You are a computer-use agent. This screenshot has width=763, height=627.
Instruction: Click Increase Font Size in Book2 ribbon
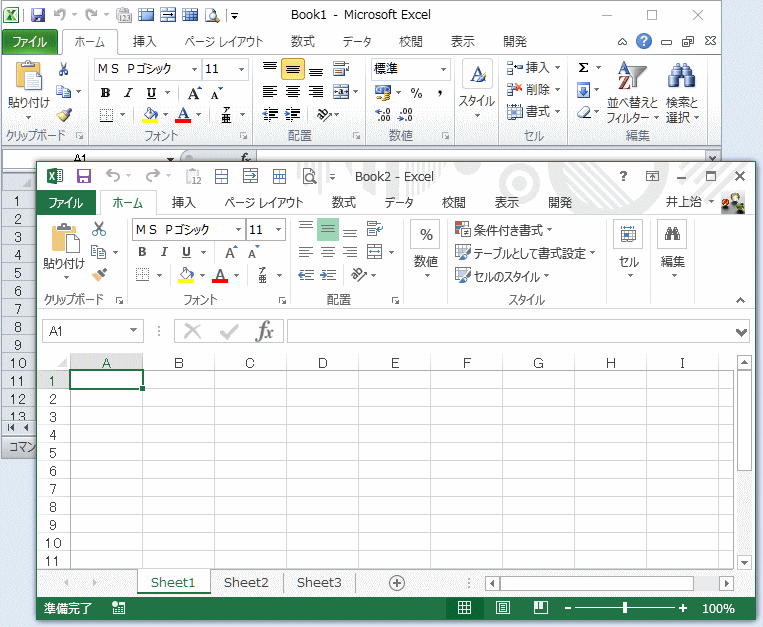tap(231, 252)
